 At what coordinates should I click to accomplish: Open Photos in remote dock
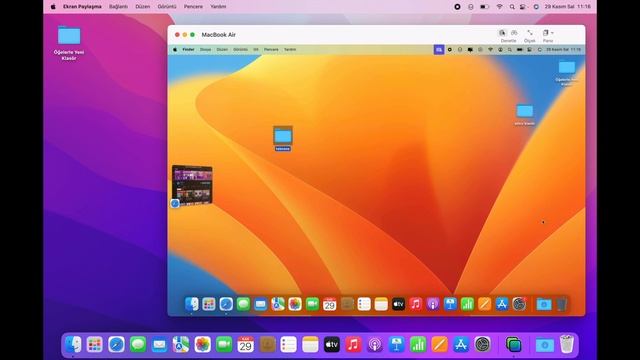pos(295,304)
